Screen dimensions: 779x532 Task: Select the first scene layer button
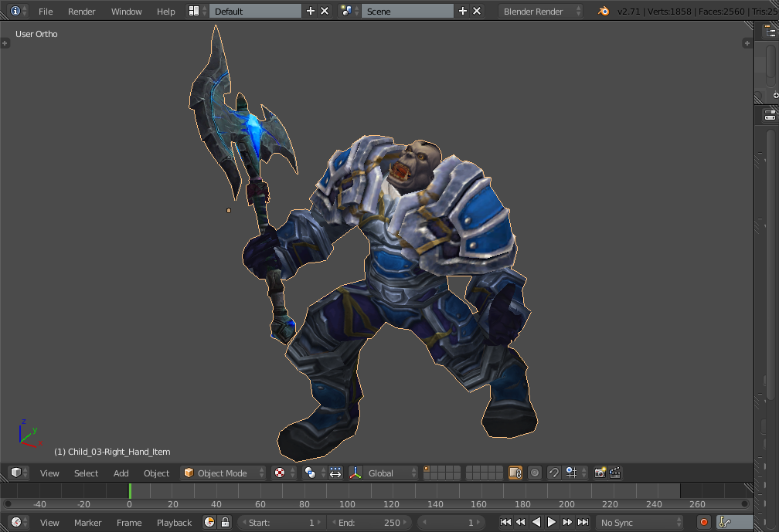pos(427,469)
